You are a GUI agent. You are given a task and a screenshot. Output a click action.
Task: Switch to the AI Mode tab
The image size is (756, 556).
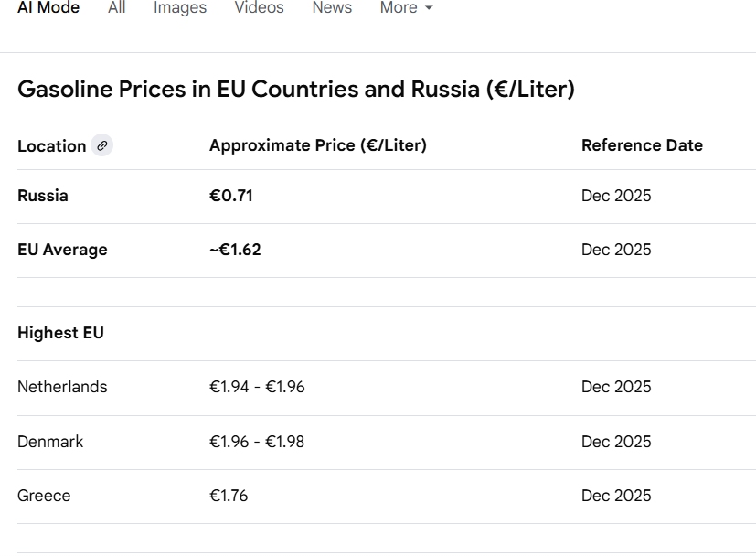pyautogui.click(x=48, y=8)
